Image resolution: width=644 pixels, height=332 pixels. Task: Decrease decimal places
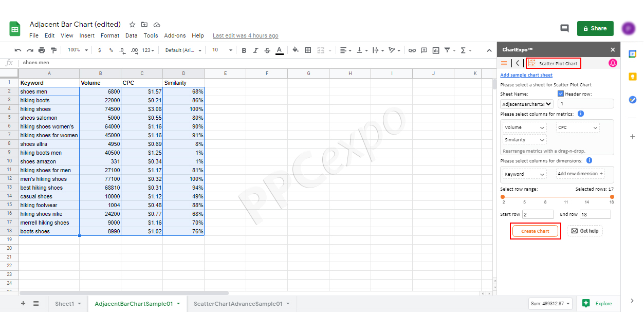122,50
